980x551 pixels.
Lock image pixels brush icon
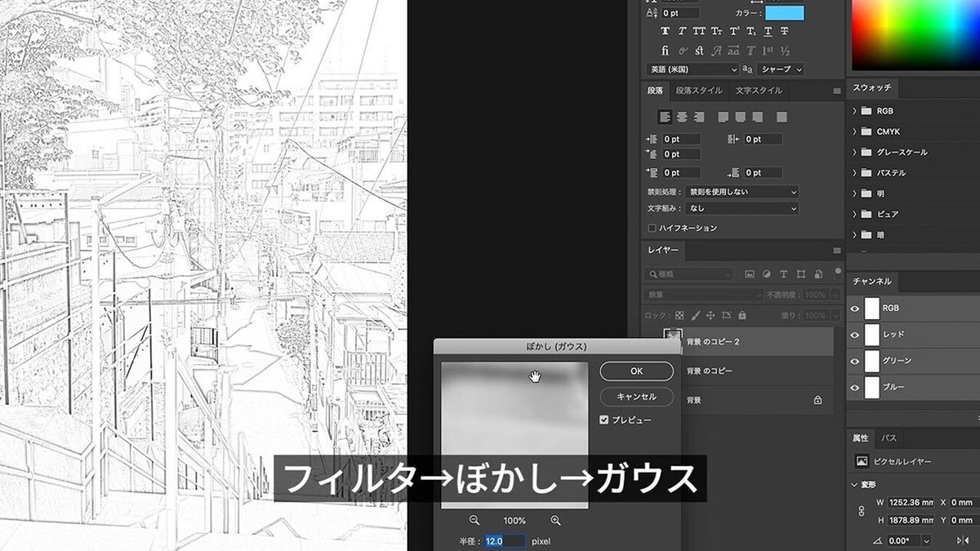pos(695,315)
